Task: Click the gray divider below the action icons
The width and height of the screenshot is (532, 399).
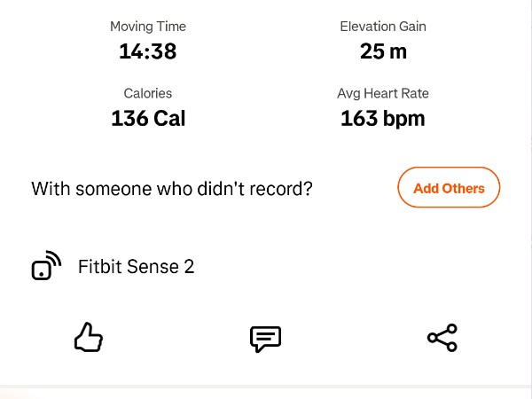Action: point(266,387)
